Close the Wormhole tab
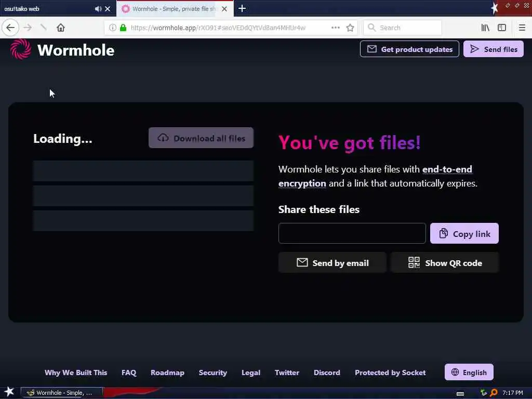Image resolution: width=532 pixels, height=399 pixels. 224,9
